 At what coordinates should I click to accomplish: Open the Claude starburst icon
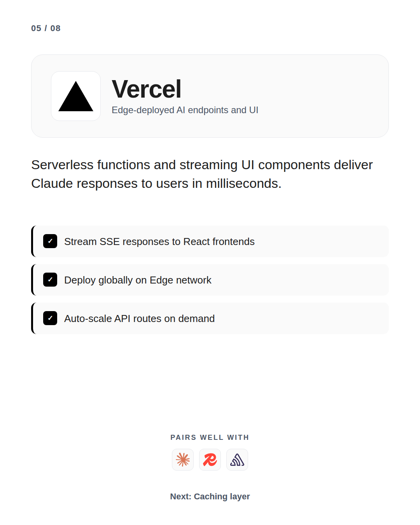[183, 460]
